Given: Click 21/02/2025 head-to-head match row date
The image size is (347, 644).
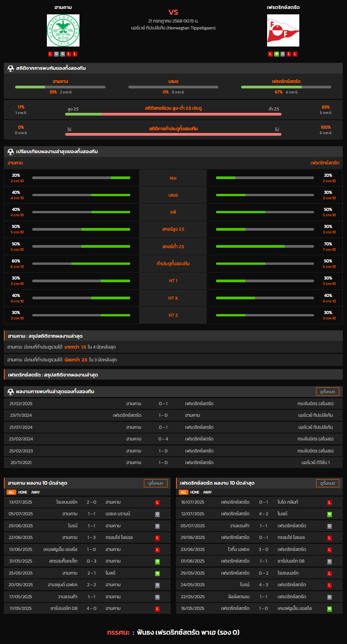Looking at the screenshot, I should 21,404.
